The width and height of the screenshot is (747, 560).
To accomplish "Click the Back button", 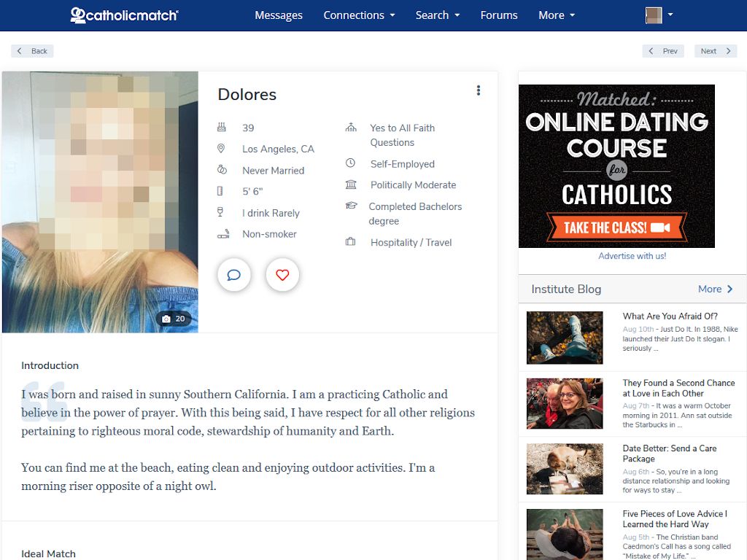I will [x=32, y=51].
